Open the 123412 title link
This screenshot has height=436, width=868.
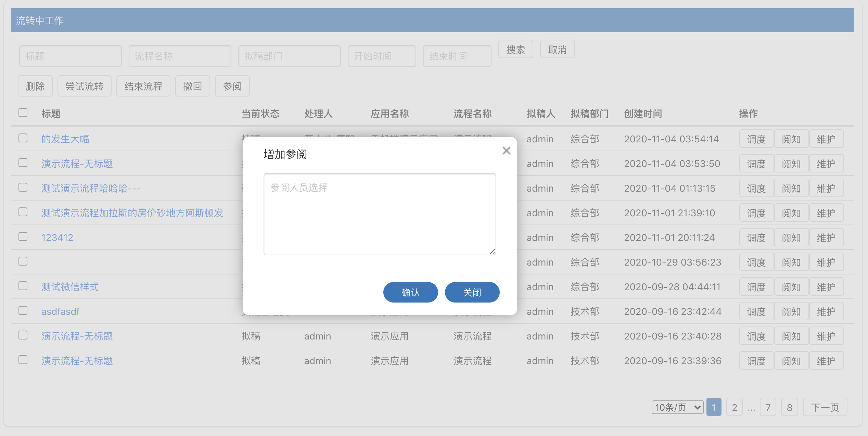[57, 238]
